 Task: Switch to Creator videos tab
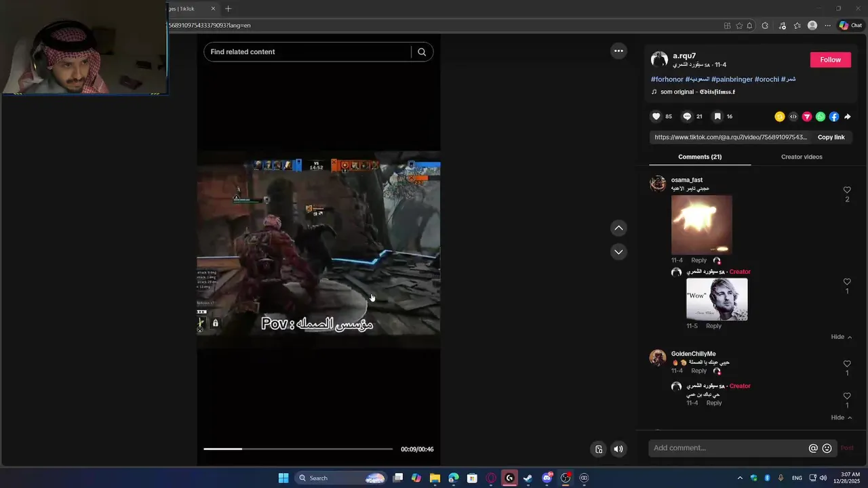[x=802, y=157]
